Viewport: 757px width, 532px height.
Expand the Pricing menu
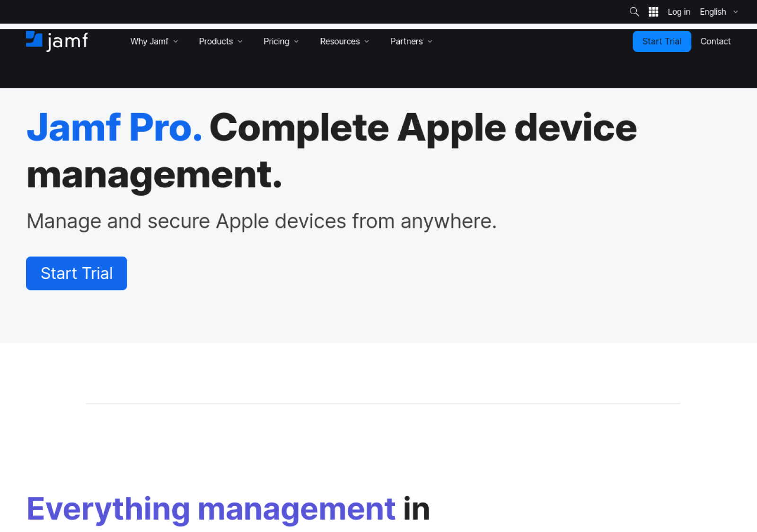281,42
